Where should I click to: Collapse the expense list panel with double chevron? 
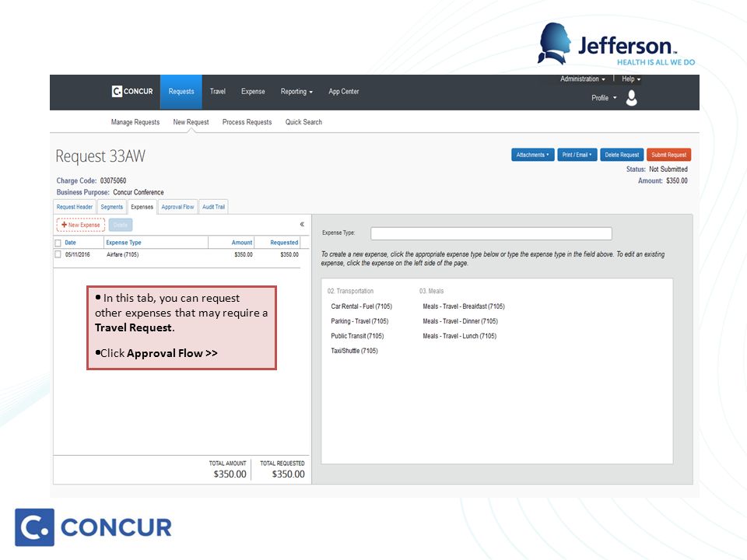pyautogui.click(x=302, y=224)
